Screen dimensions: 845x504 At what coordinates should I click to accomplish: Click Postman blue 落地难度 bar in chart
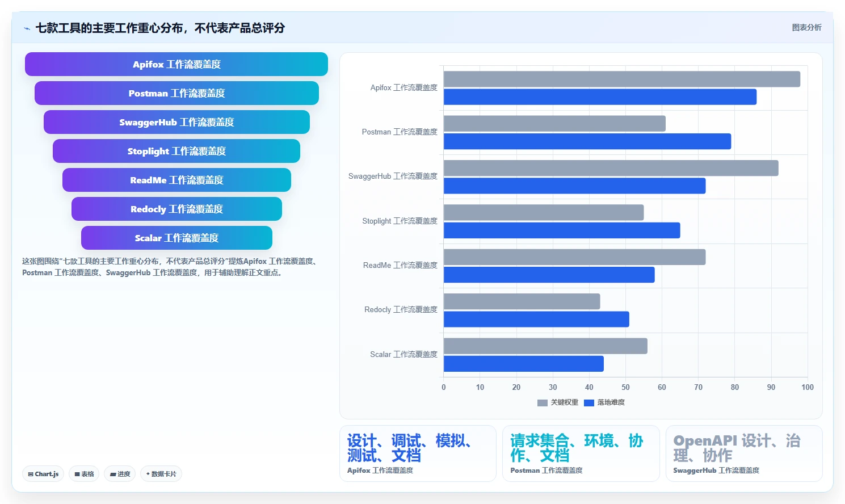(587, 141)
